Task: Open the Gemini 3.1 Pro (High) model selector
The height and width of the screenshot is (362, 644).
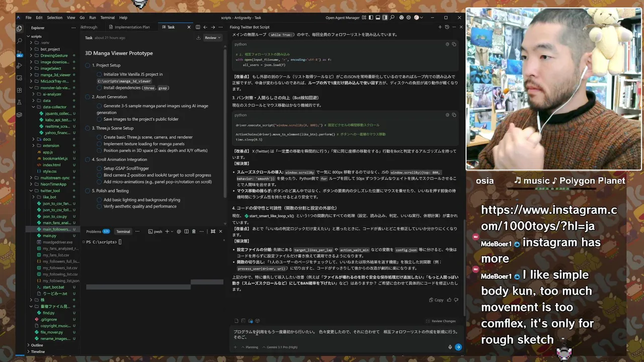Action: pos(280,347)
